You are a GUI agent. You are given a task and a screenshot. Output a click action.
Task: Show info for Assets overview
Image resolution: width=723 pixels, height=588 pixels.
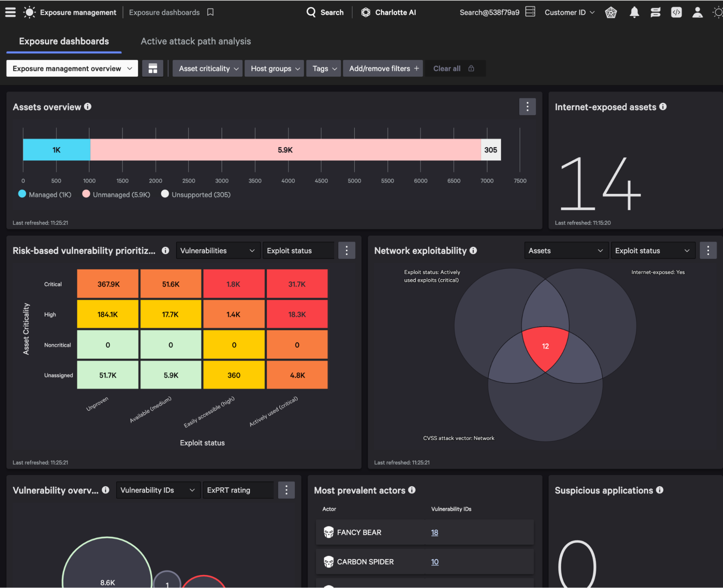88,106
